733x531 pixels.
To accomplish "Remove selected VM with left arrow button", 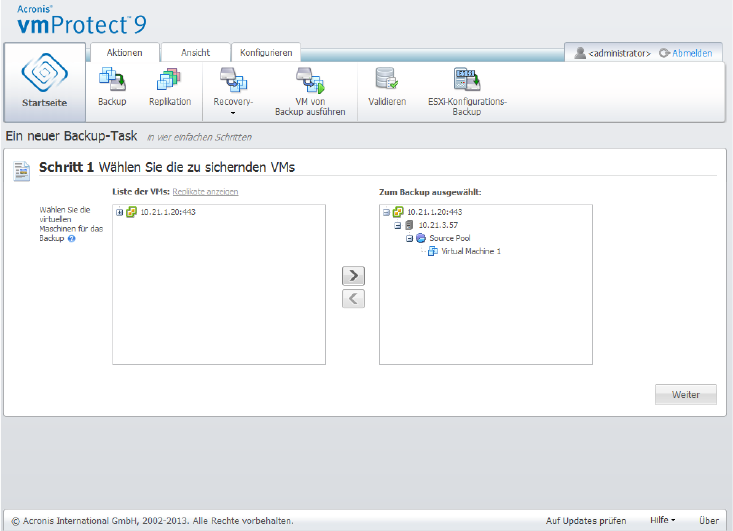I will [x=353, y=299].
